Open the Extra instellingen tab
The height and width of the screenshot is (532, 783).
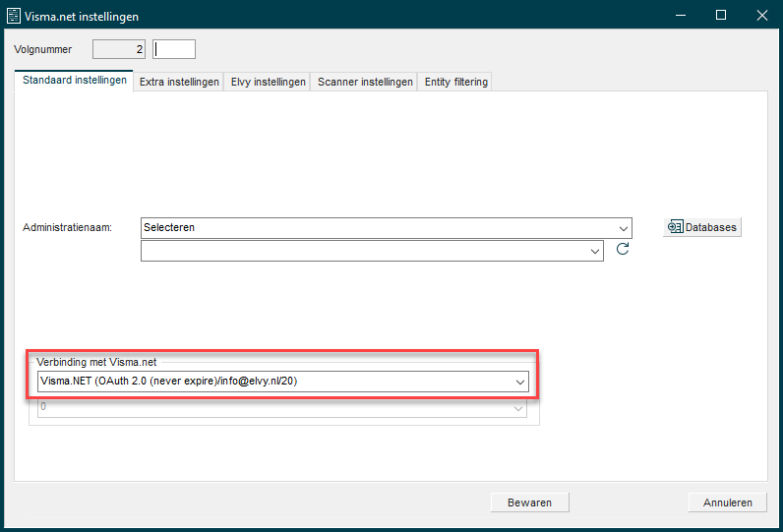point(179,82)
